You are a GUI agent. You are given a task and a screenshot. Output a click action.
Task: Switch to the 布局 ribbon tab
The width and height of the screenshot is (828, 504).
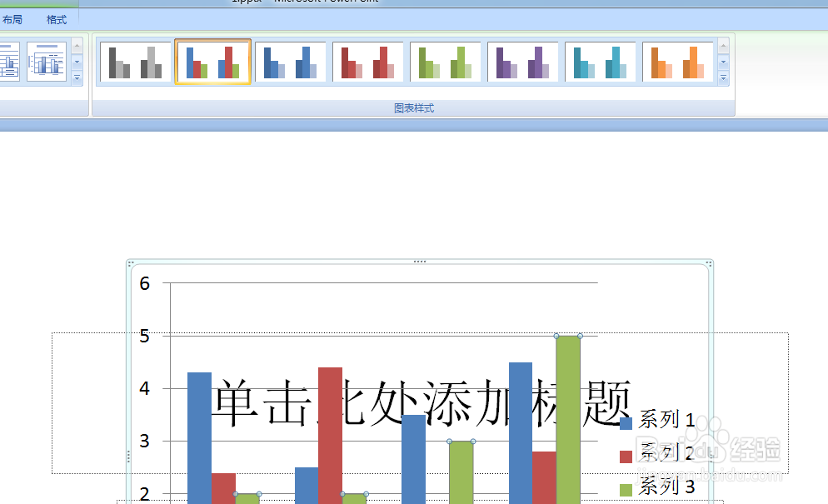point(13,19)
